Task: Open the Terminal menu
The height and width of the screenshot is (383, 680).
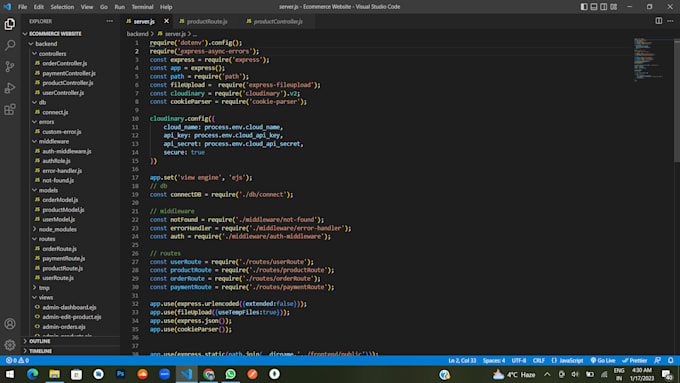Action: tap(142, 7)
